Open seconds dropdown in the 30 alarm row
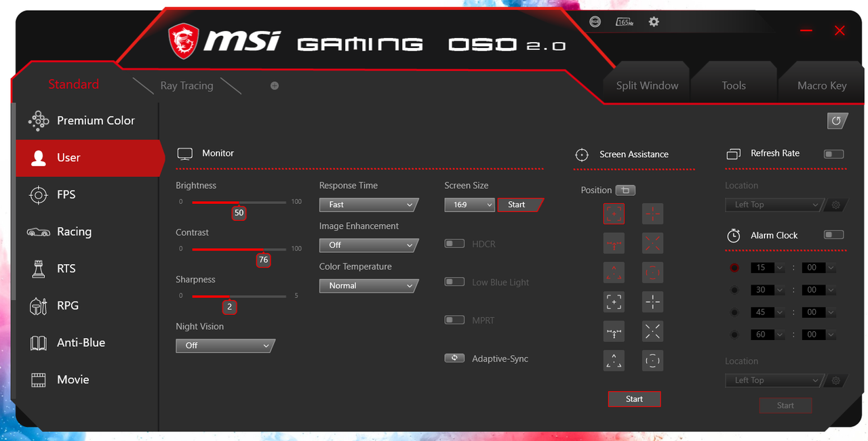Viewport: 868px width, 441px height. point(818,290)
